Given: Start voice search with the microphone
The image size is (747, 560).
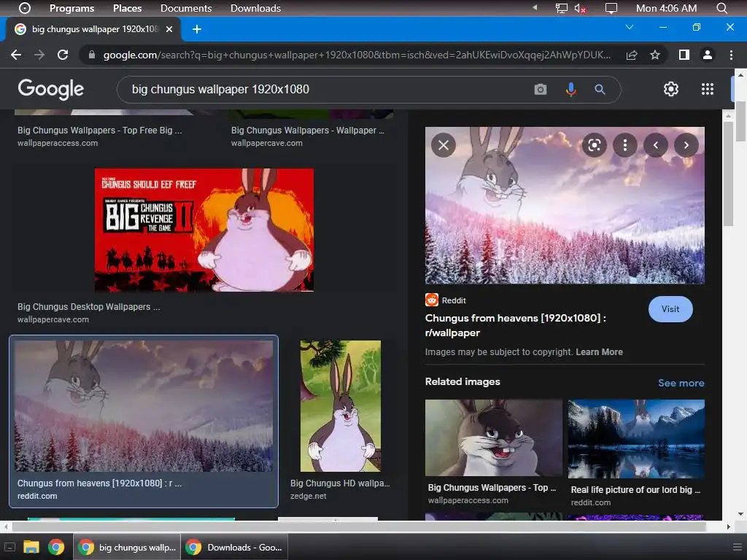Looking at the screenshot, I should [570, 89].
